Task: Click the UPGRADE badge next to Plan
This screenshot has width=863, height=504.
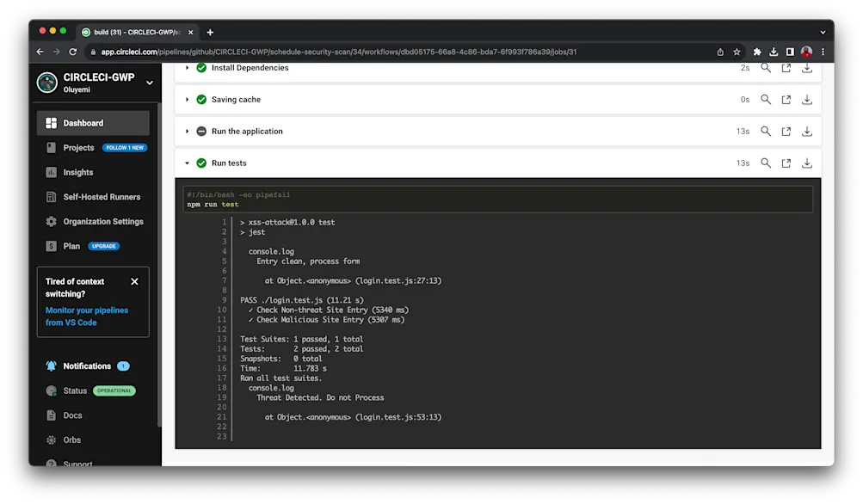Action: coord(102,246)
